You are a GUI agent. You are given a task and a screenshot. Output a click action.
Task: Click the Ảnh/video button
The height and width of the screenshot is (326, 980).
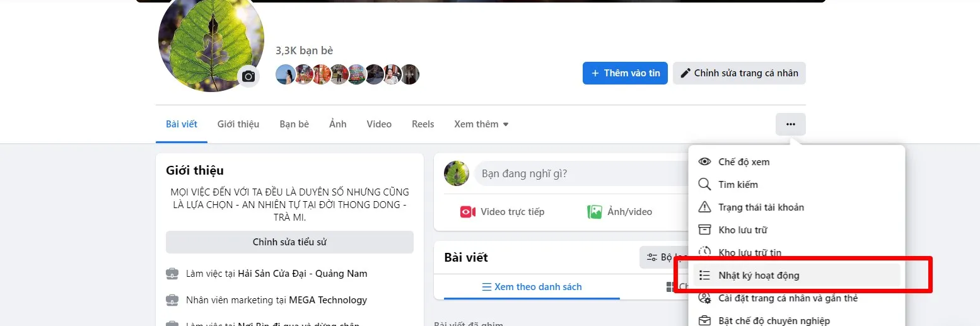[619, 212]
